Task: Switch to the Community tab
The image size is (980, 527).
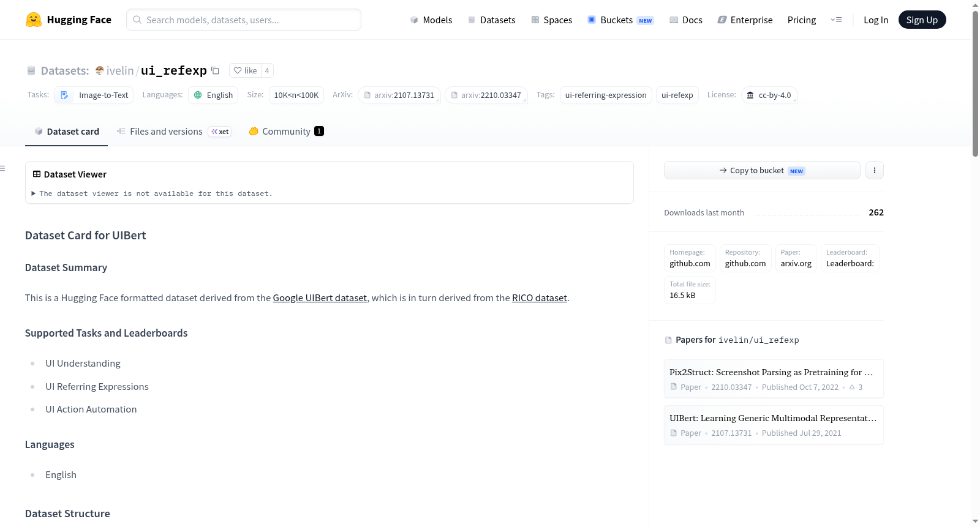Action: pyautogui.click(x=286, y=131)
